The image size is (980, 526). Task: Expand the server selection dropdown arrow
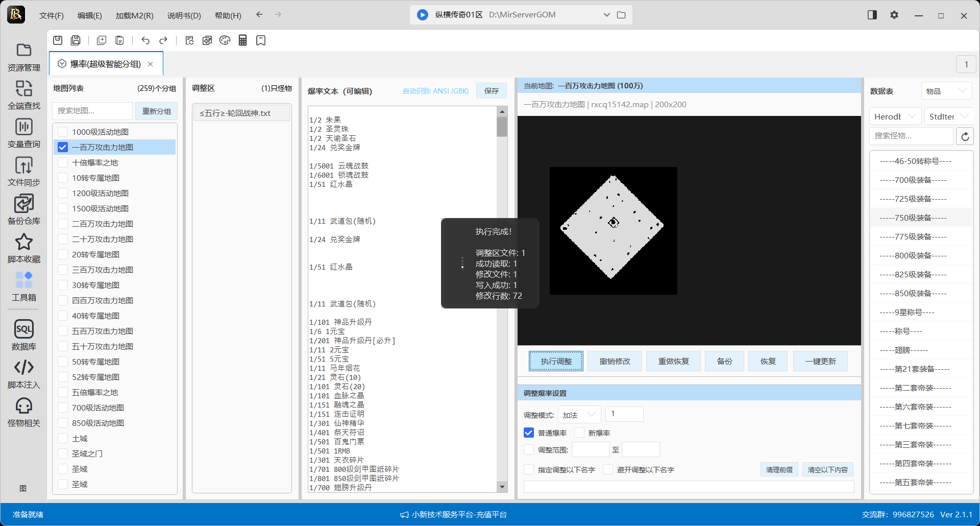(606, 15)
